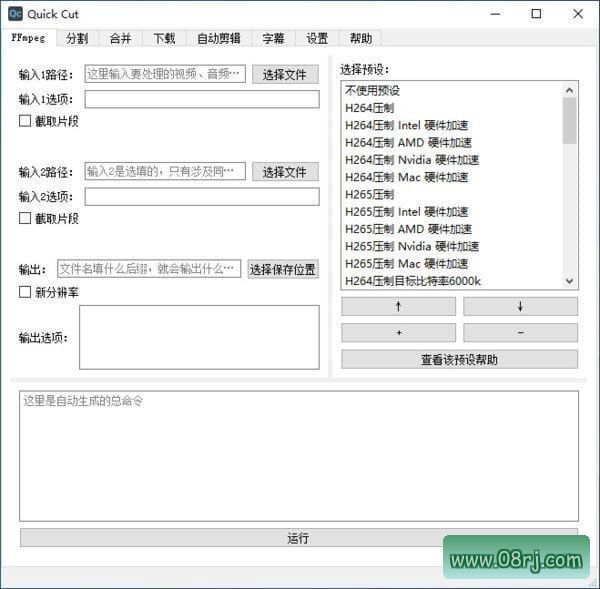Image resolution: width=600 pixels, height=589 pixels.
Task: Select preset H264压制 Nvidia 硬件加速
Action: pos(453,160)
